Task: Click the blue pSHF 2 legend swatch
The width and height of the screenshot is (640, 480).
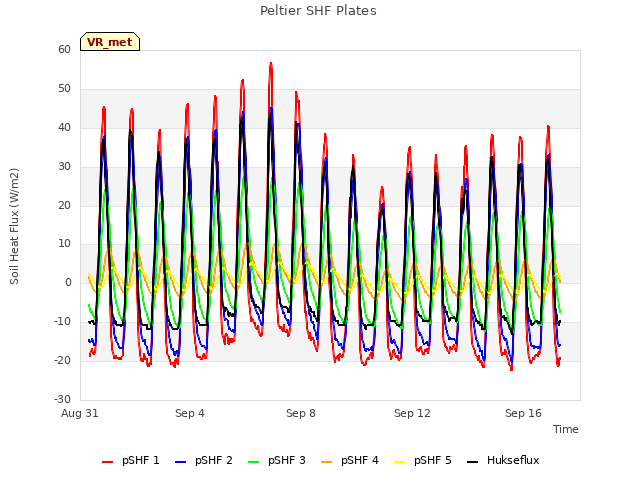Action: click(x=180, y=462)
